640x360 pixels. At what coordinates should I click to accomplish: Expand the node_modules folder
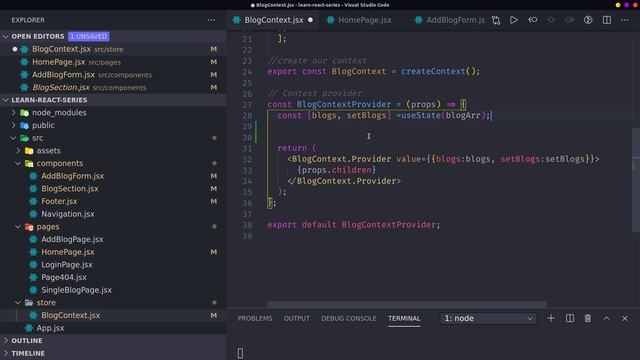pyautogui.click(x=14, y=113)
